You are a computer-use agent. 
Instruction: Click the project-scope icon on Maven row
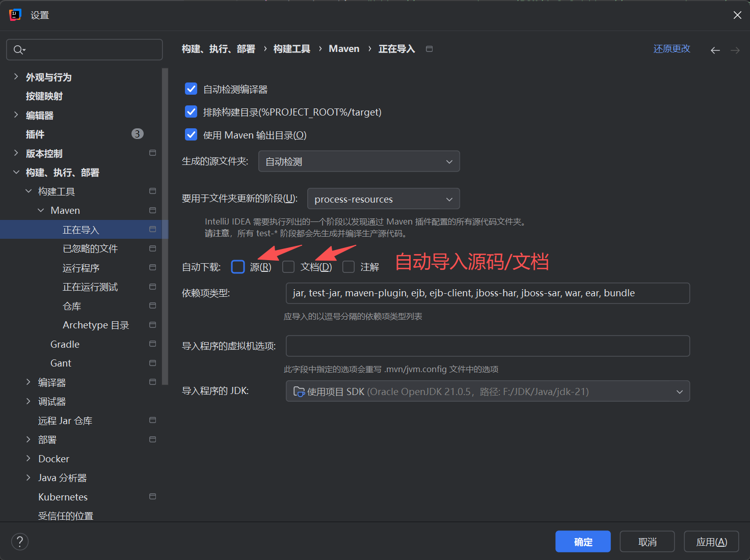[152, 210]
